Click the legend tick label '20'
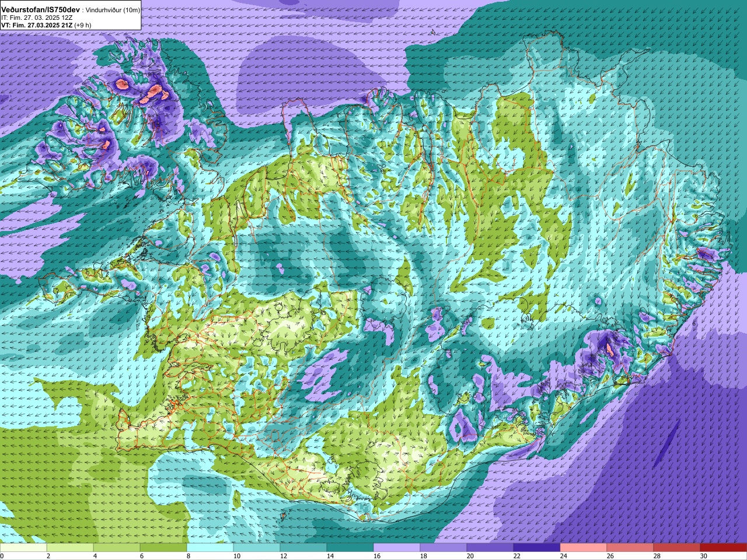 pos(470,556)
